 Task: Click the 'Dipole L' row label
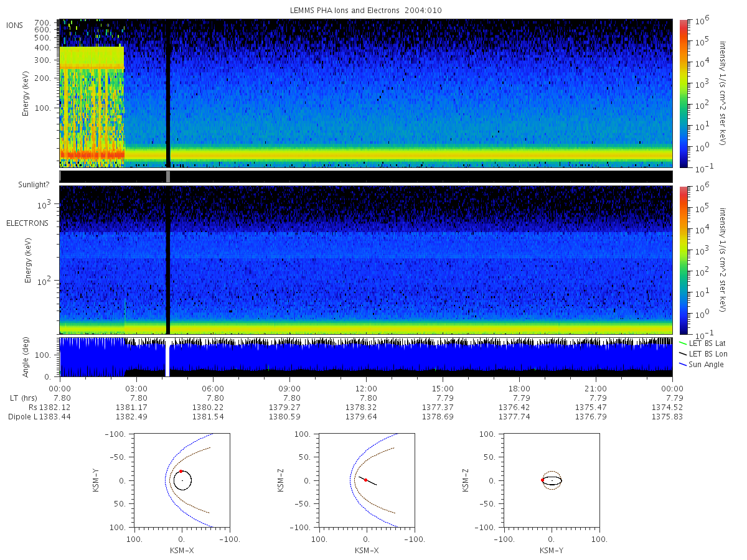tap(22, 416)
